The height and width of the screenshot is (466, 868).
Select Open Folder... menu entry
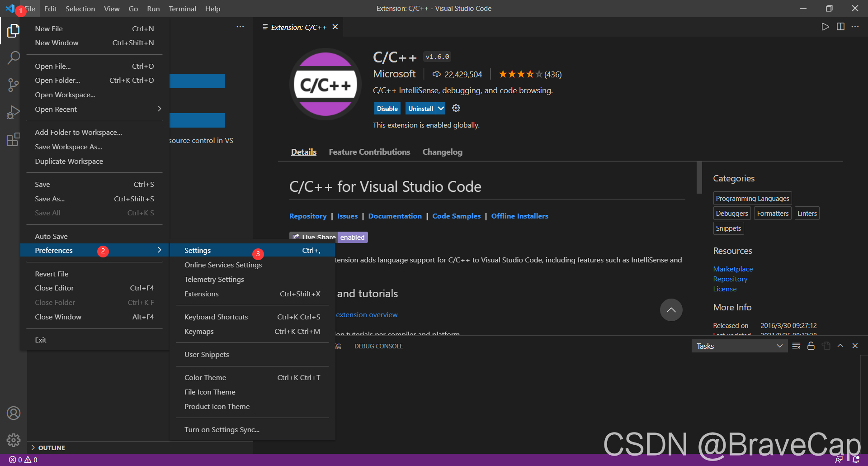[x=95, y=80]
